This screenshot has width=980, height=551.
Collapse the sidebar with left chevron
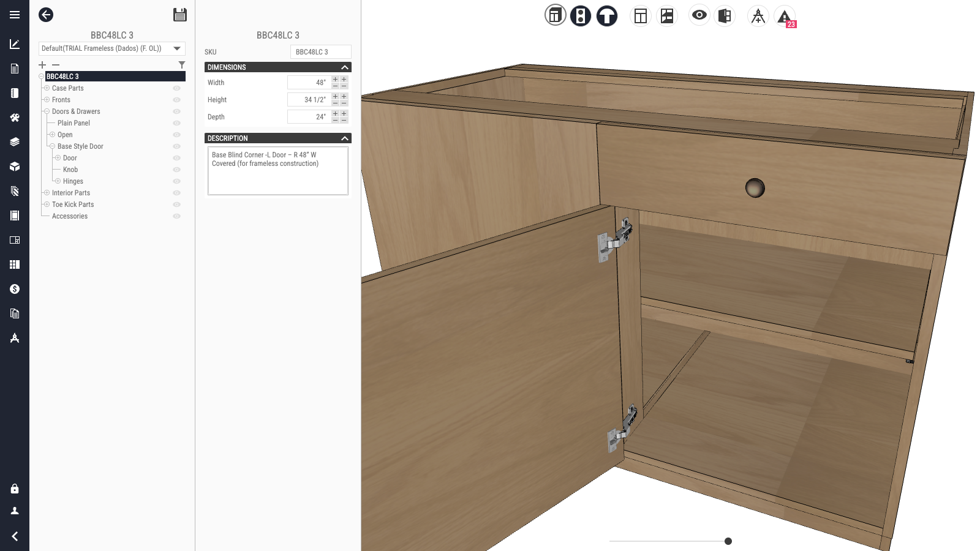(x=15, y=536)
